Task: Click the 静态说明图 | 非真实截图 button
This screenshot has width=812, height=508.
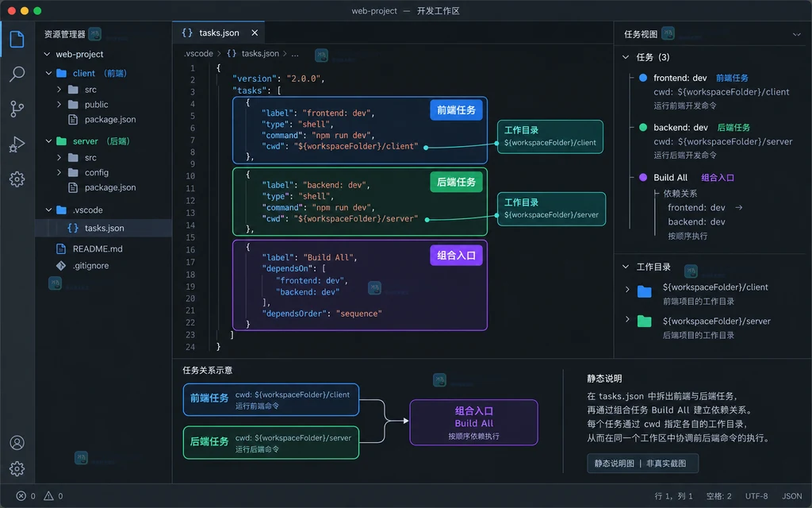Action: click(x=642, y=464)
